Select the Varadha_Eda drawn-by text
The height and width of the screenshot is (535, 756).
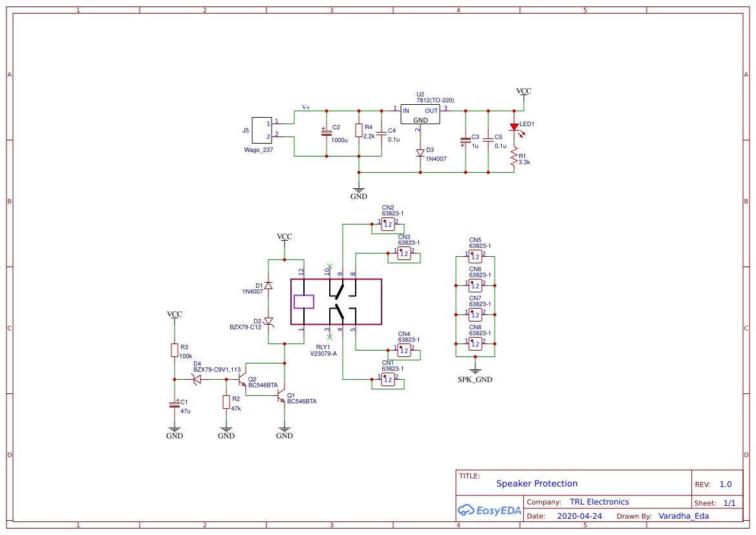coord(684,516)
